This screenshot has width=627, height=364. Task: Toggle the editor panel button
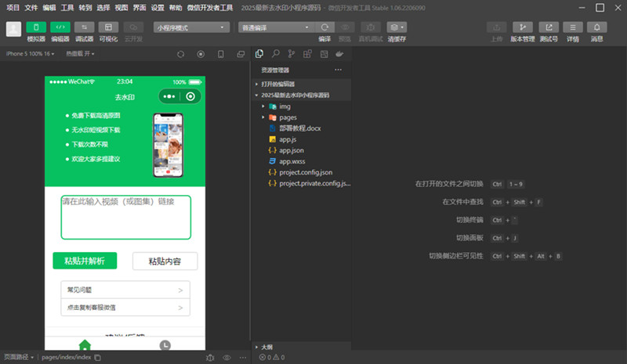coord(60,27)
